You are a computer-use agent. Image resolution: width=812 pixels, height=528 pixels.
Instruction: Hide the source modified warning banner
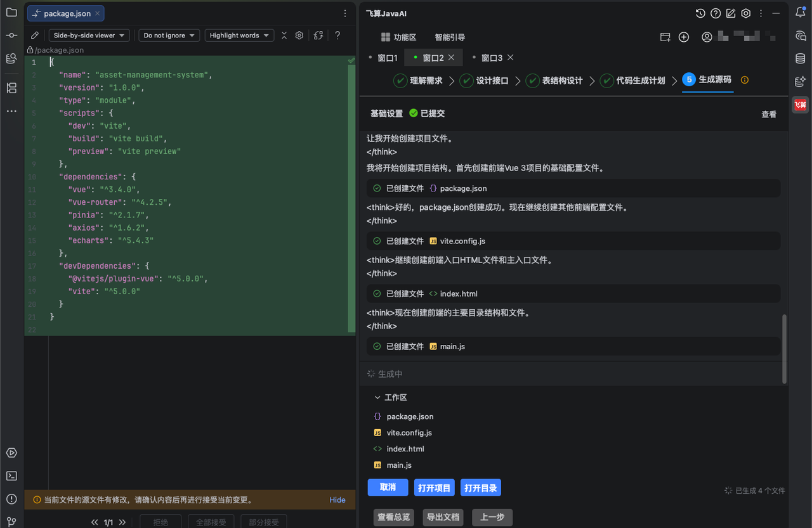[337, 500]
